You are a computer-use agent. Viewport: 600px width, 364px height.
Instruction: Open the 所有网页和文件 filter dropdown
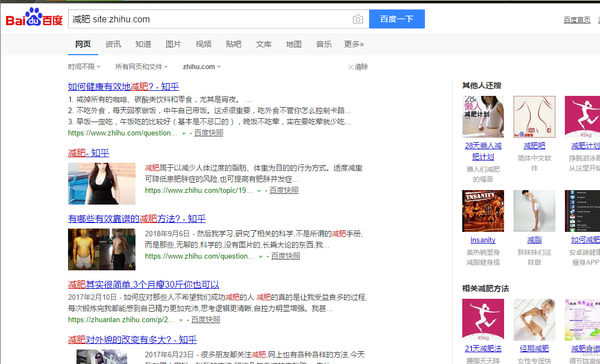coord(142,67)
